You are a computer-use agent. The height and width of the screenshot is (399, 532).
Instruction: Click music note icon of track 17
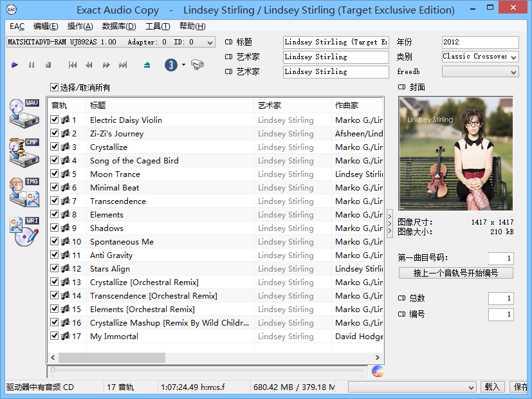point(65,336)
